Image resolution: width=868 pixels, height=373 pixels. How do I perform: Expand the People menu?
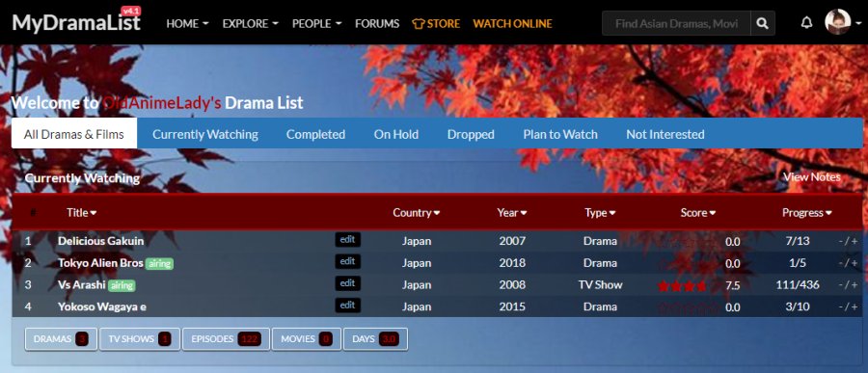[x=316, y=23]
